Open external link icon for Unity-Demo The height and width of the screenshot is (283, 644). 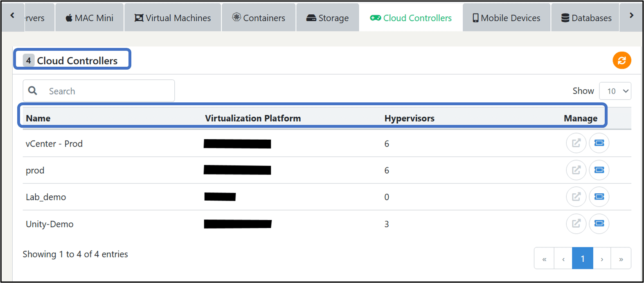[x=576, y=224]
